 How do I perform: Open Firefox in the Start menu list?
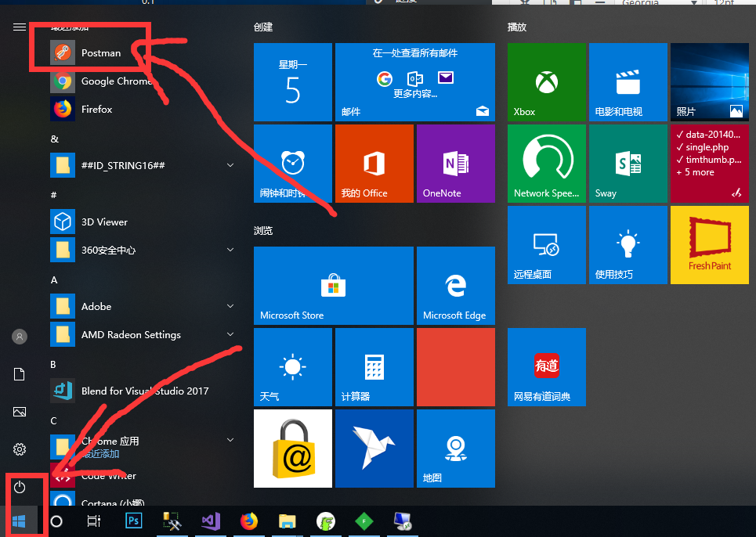tap(96, 109)
